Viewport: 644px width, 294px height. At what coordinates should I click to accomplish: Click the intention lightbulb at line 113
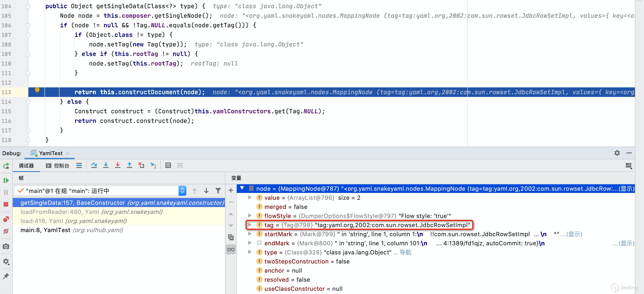(37, 90)
